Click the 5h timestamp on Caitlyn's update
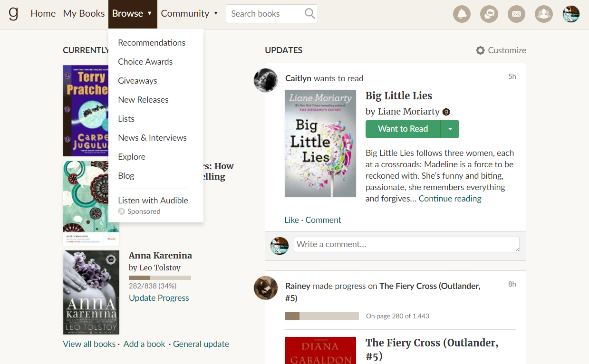The width and height of the screenshot is (589, 364). pos(512,77)
